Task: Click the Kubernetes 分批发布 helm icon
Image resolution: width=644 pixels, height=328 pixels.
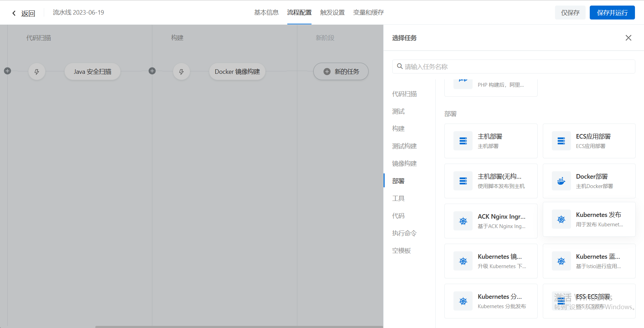Action: click(463, 301)
